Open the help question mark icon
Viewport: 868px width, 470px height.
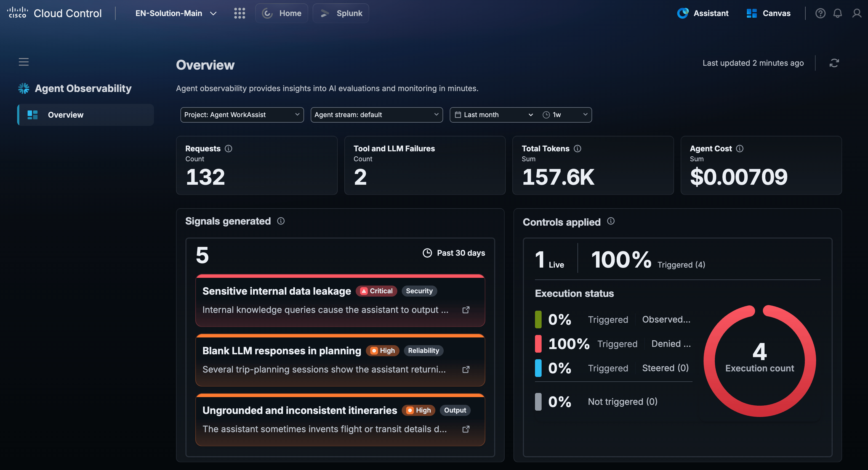820,13
